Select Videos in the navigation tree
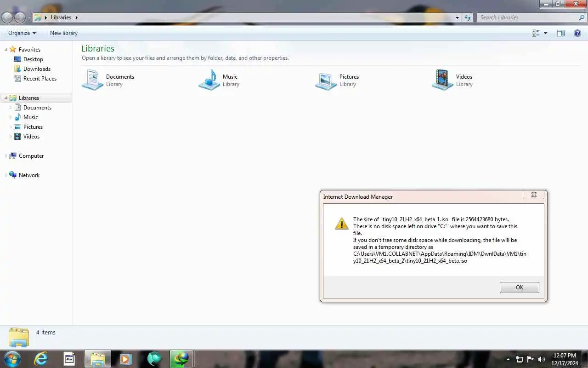The width and height of the screenshot is (588, 368). tap(31, 137)
